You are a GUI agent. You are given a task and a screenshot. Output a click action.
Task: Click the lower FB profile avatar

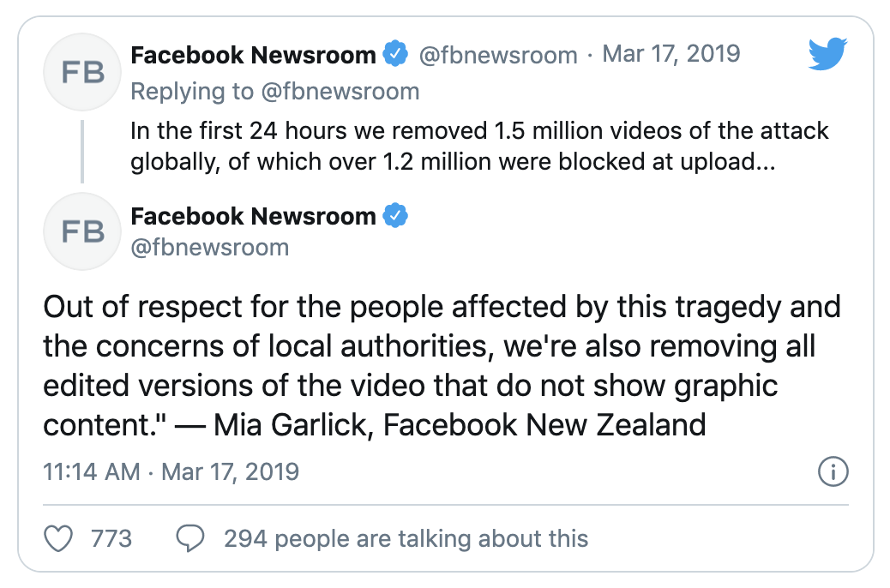click(84, 231)
